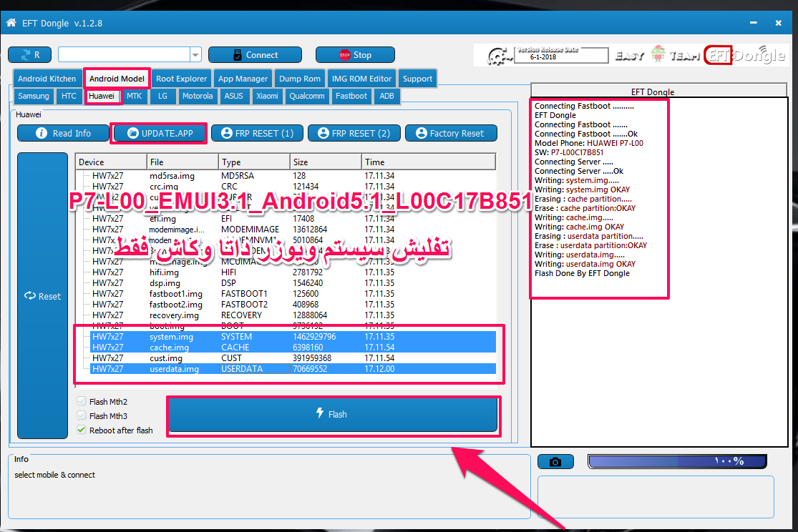The image size is (798, 532).
Task: Click the big Flash button
Action: (x=332, y=415)
